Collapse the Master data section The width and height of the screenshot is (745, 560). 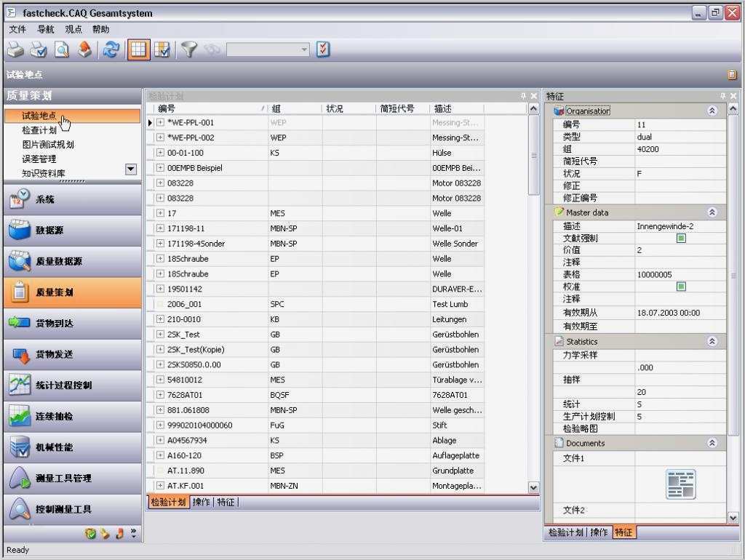[x=712, y=212]
